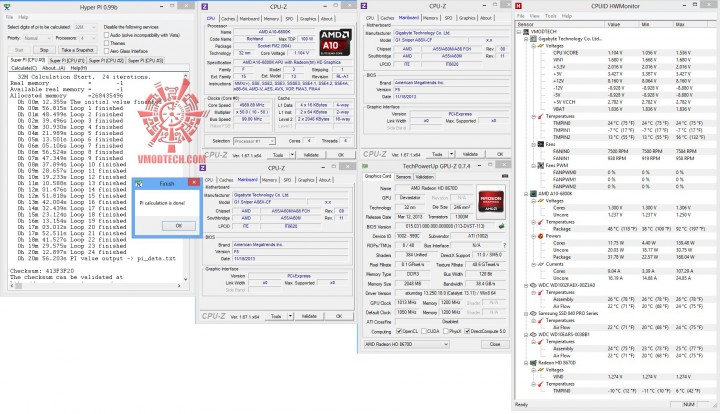
Task: Open the Tools menu in HWMonitor
Action: click(551, 16)
